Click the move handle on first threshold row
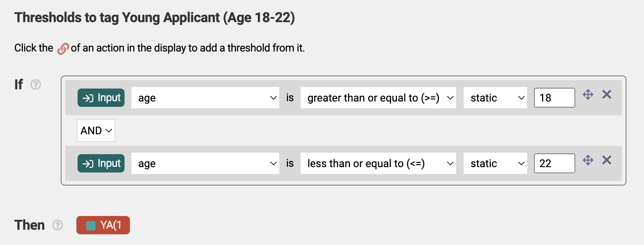Viewport: 644px width, 245px height. click(x=588, y=94)
